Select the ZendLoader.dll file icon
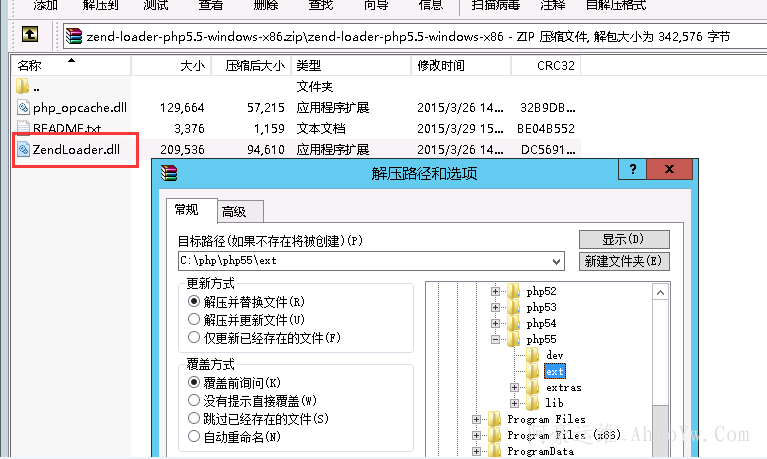The image size is (767, 459). (x=24, y=150)
